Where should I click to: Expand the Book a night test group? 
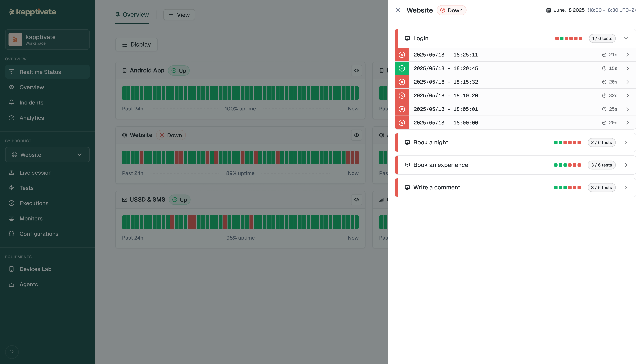click(x=626, y=143)
